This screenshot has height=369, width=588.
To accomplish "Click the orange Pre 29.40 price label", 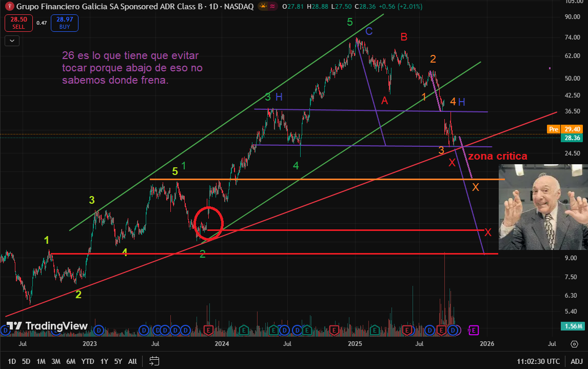I will 565,129.
